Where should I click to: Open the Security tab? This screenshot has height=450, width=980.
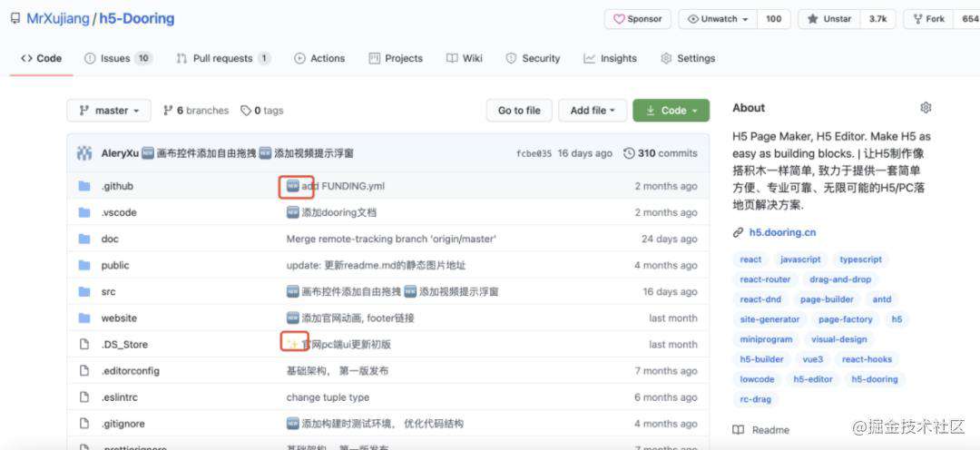point(534,58)
